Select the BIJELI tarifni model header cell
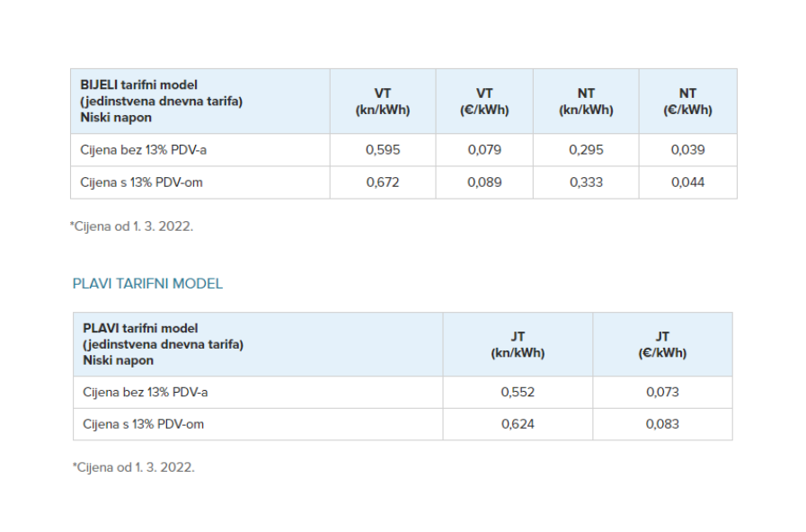This screenshot has height=532, width=806. click(x=200, y=102)
